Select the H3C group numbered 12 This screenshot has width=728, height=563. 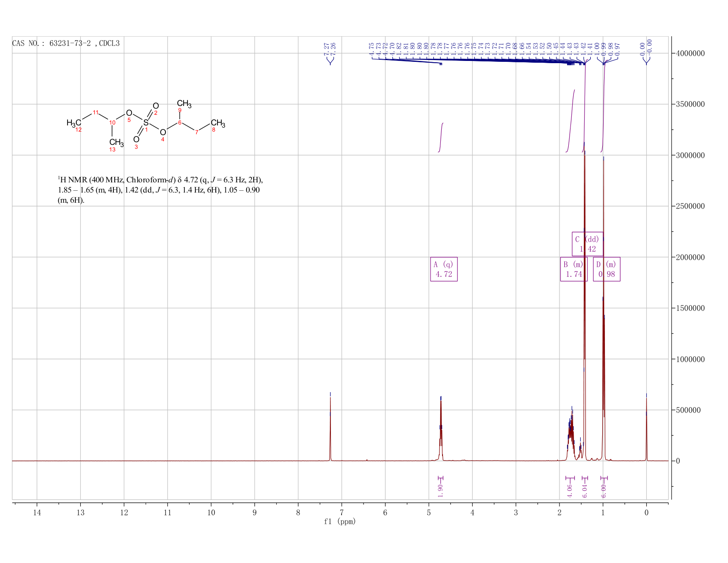74,123
